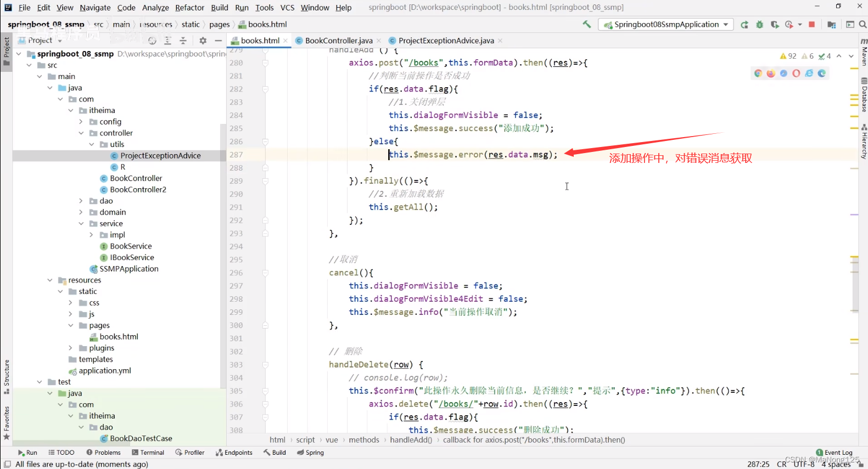Viewport: 868px width, 469px height.
Task: Click the 'pages' navigation bar breadcrumb
Action: click(220, 24)
